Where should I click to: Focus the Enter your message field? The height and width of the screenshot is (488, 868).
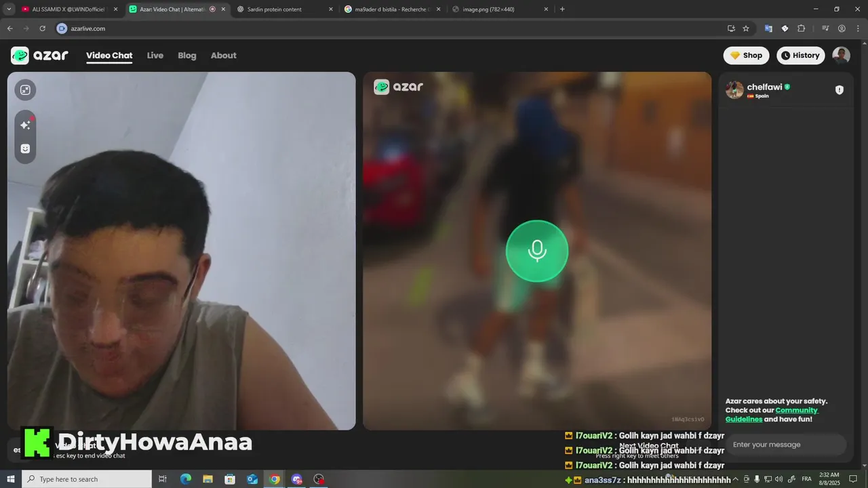(x=787, y=445)
